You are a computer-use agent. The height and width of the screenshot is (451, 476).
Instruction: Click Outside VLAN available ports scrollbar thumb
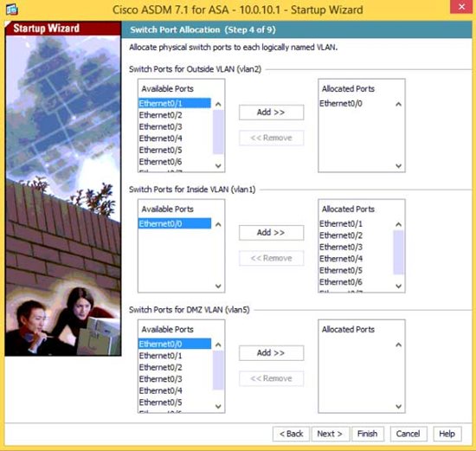(x=218, y=132)
